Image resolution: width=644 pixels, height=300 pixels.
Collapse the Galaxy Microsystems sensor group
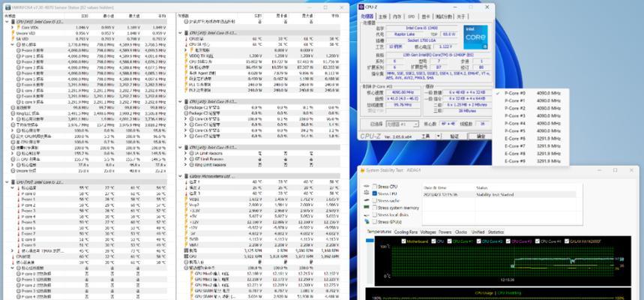coord(181,176)
